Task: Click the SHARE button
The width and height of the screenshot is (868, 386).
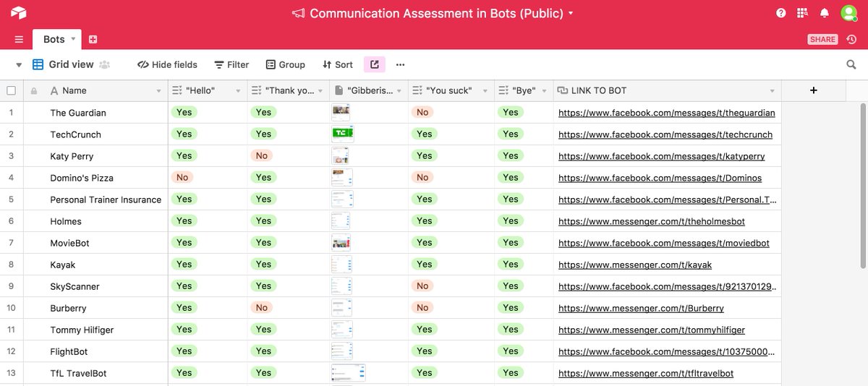Action: point(822,39)
